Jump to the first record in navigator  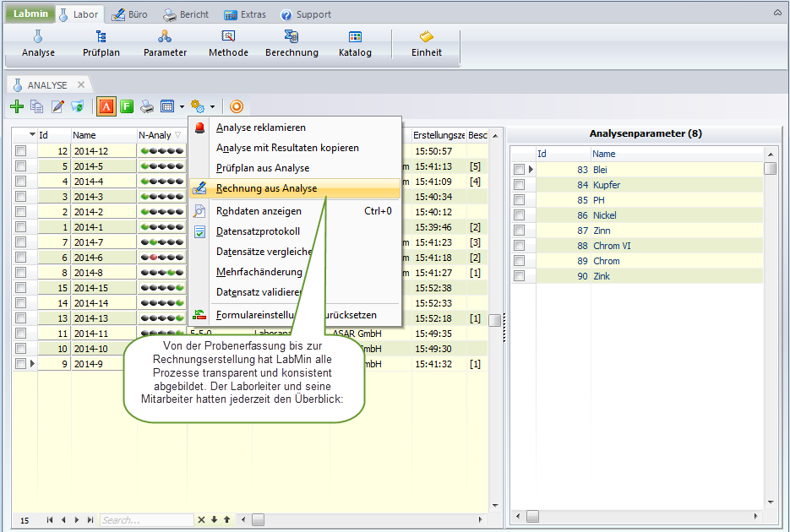pyautogui.click(x=49, y=520)
